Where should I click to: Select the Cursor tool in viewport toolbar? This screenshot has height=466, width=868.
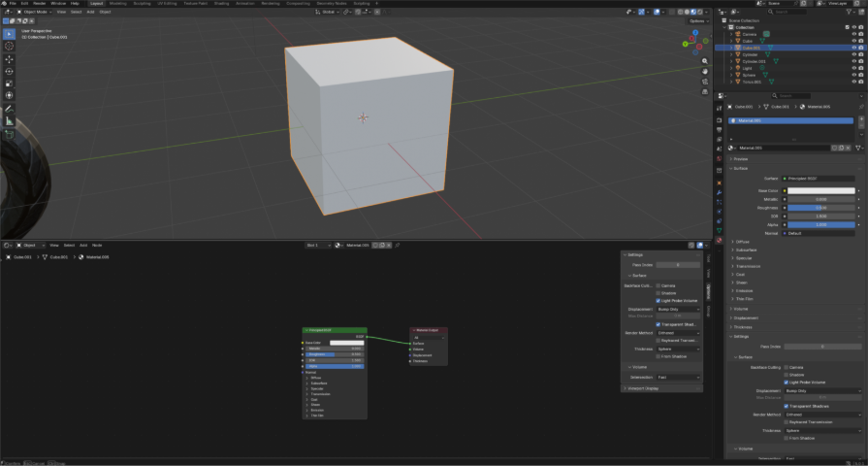coord(10,46)
